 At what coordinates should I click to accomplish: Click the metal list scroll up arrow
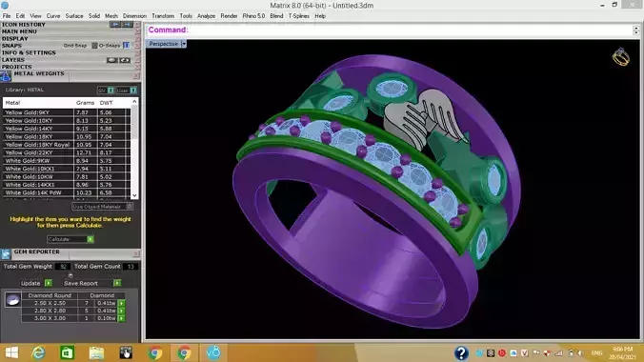(134, 102)
